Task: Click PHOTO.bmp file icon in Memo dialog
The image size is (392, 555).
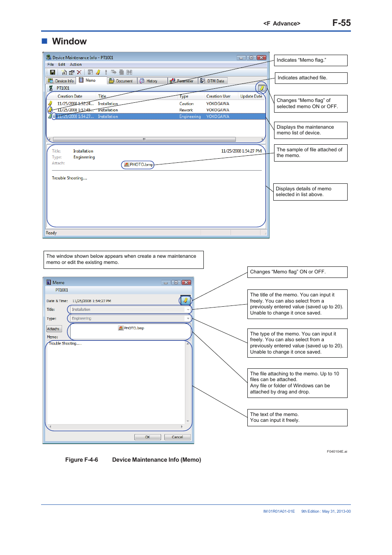Action: [x=120, y=328]
